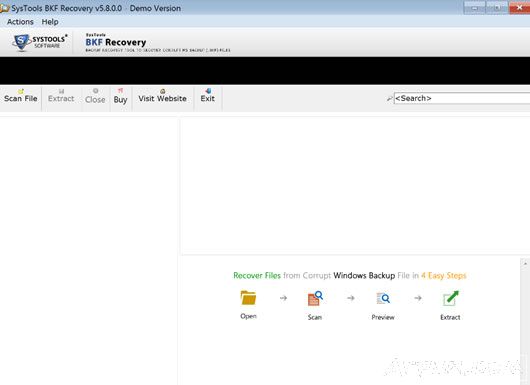Click the 'Open' step label

click(248, 316)
